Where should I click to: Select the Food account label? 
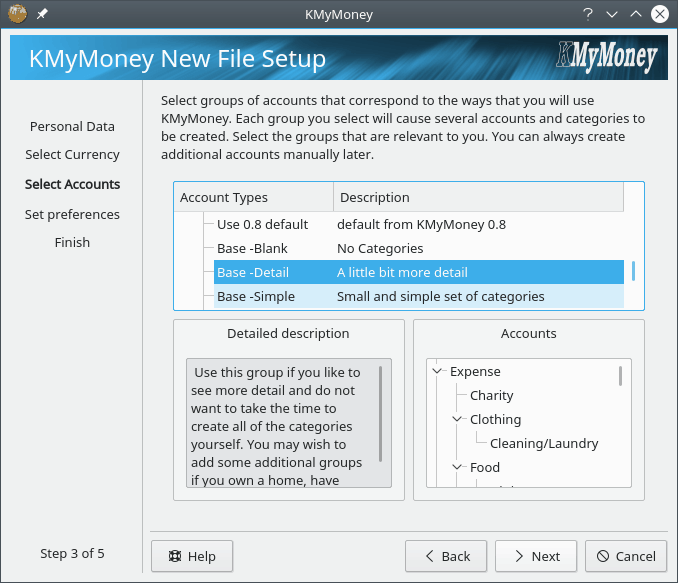point(485,467)
